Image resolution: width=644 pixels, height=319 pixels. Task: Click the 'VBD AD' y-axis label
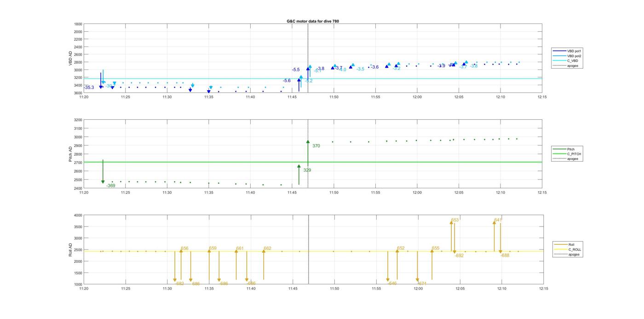click(70, 58)
